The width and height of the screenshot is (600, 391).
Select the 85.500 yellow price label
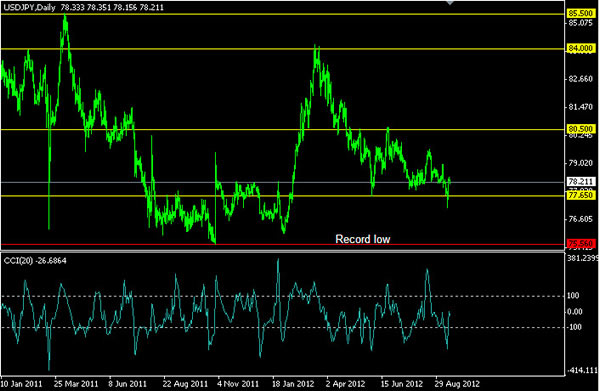(580, 13)
